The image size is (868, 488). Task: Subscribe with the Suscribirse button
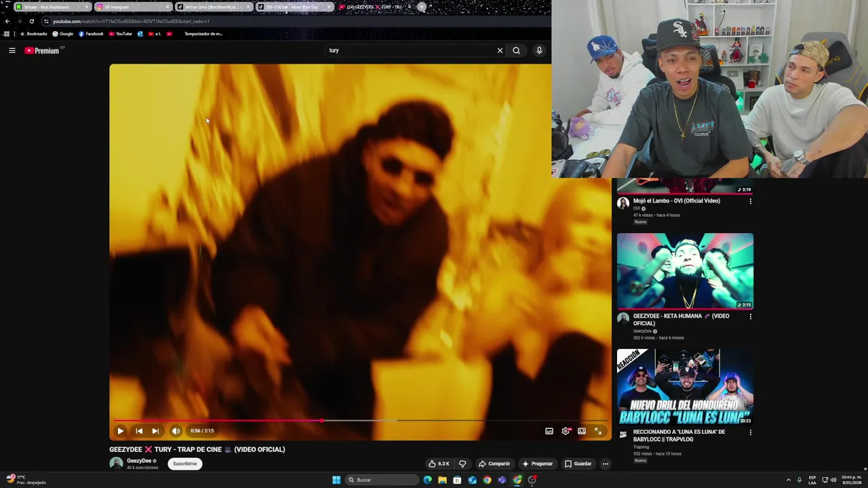pos(184,464)
